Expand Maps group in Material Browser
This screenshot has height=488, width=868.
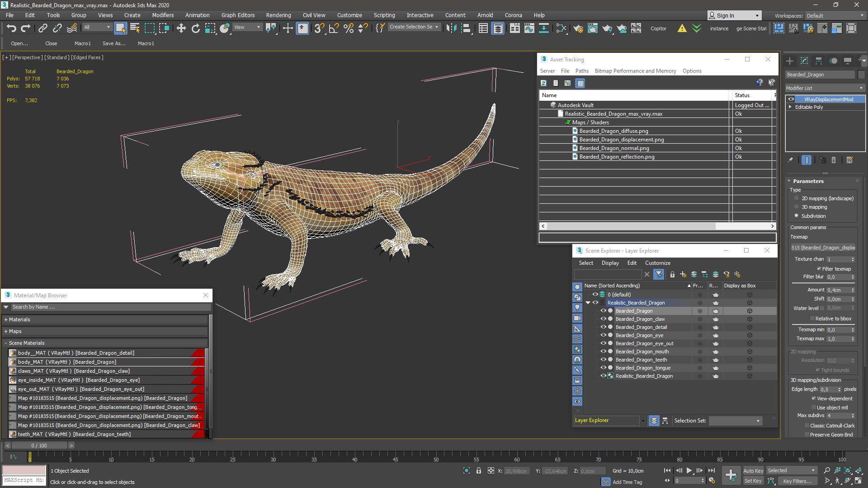pos(13,331)
